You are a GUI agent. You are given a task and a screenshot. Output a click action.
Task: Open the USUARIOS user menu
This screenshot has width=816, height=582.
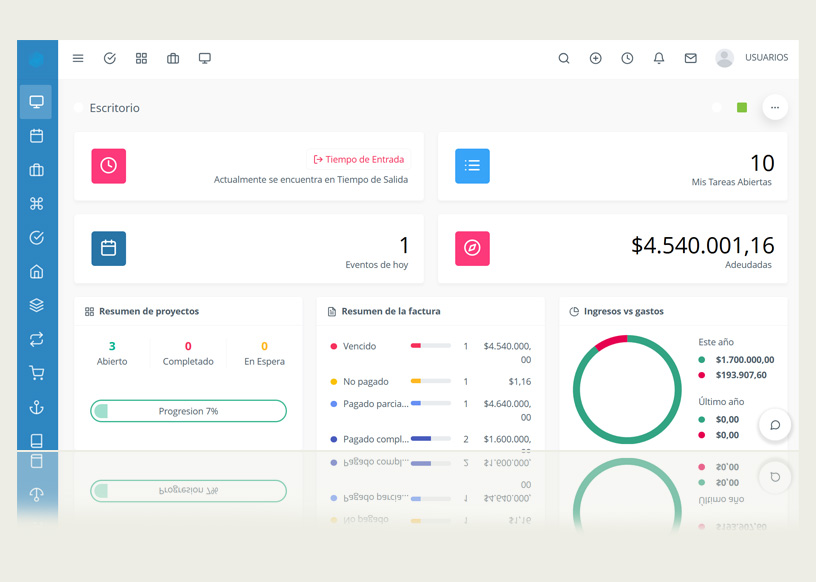pyautogui.click(x=752, y=58)
